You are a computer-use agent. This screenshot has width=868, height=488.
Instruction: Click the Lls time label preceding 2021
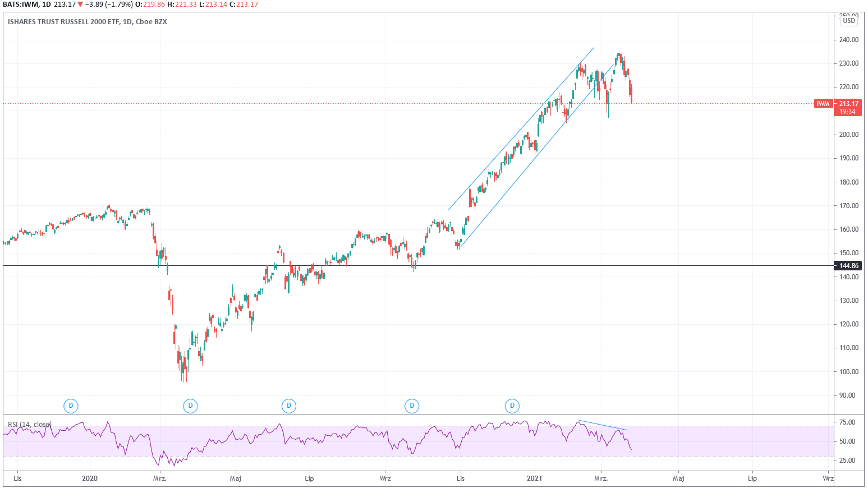[x=461, y=478]
